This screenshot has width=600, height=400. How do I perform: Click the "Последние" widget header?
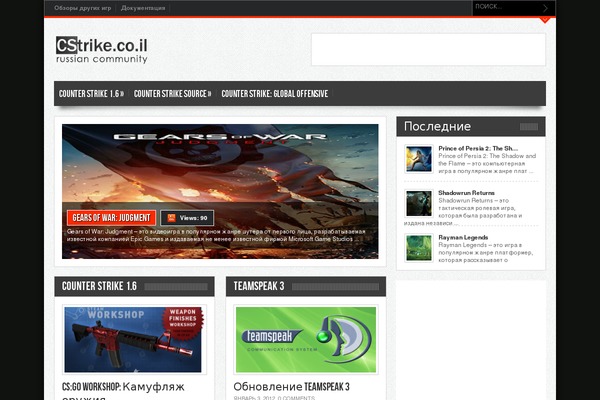[x=471, y=126]
